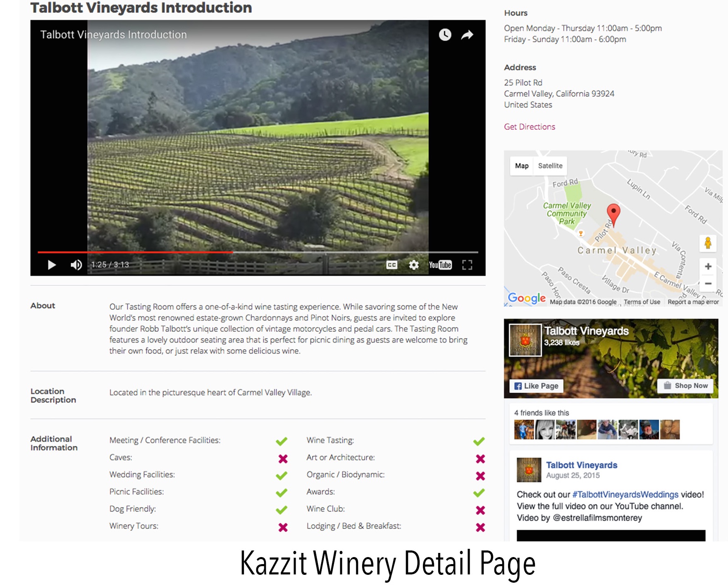Image resolution: width=728 pixels, height=586 pixels.
Task: Click Art or Architecture red X
Action: (x=480, y=459)
